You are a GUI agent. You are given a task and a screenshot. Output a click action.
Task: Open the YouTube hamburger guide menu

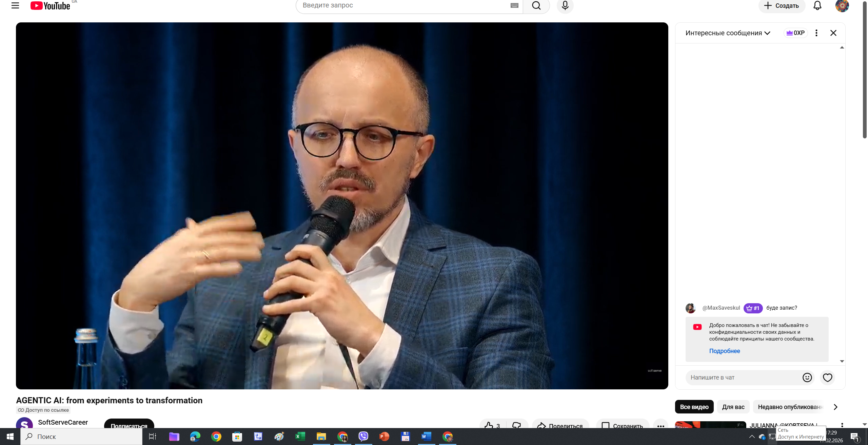(15, 5)
